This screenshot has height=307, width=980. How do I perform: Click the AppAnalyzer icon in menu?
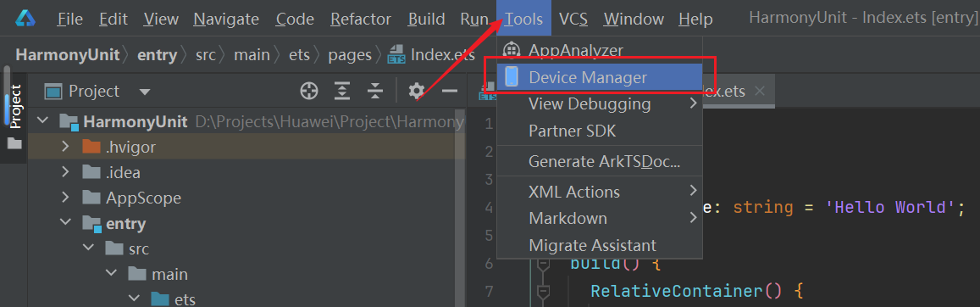(x=512, y=49)
